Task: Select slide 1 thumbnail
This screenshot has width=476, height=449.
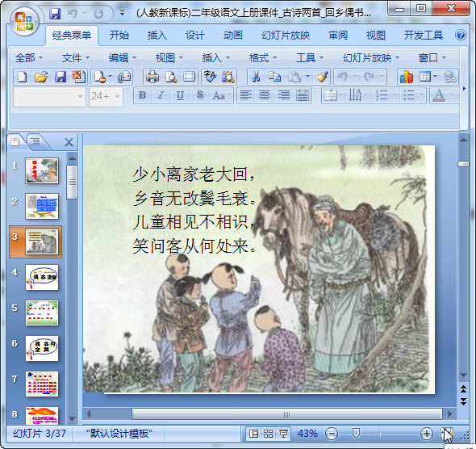Action: (42, 170)
